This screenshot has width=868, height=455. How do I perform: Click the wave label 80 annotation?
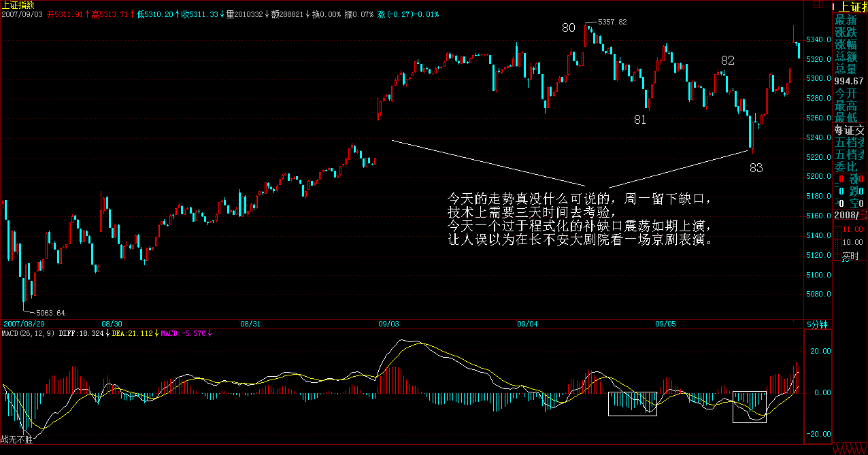[x=569, y=28]
